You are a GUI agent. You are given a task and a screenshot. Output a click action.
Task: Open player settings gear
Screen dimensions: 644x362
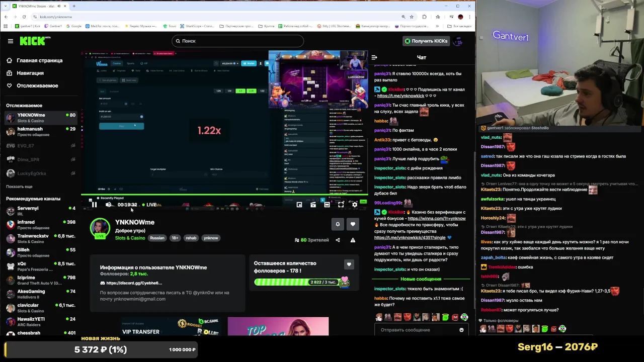355,205
